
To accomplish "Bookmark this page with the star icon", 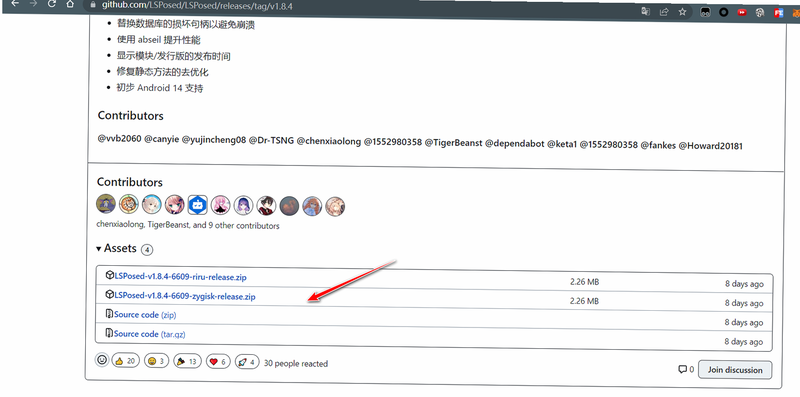I will click(682, 12).
